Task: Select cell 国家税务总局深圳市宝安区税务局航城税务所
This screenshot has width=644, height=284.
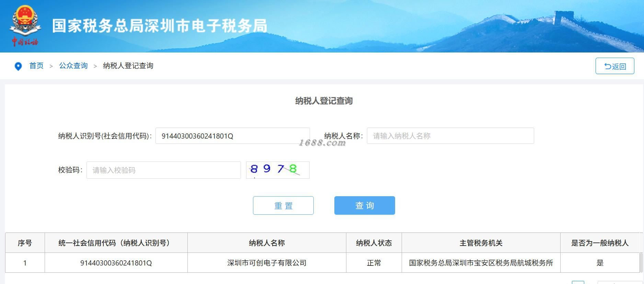Action: coord(481,263)
